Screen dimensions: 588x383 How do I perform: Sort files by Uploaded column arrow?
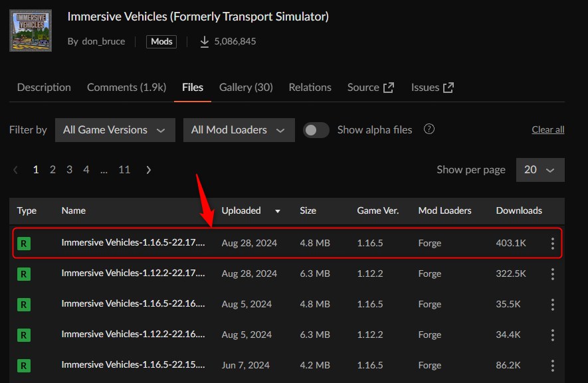(278, 211)
